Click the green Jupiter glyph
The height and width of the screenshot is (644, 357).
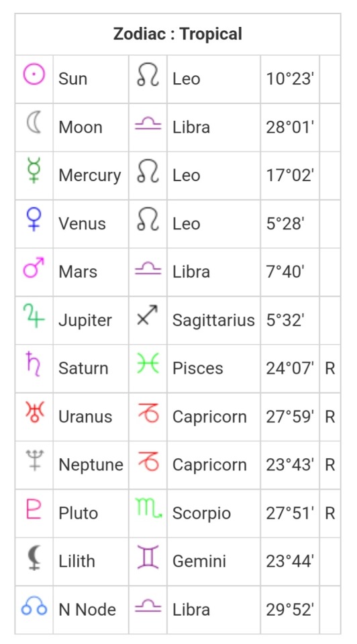pyautogui.click(x=34, y=316)
